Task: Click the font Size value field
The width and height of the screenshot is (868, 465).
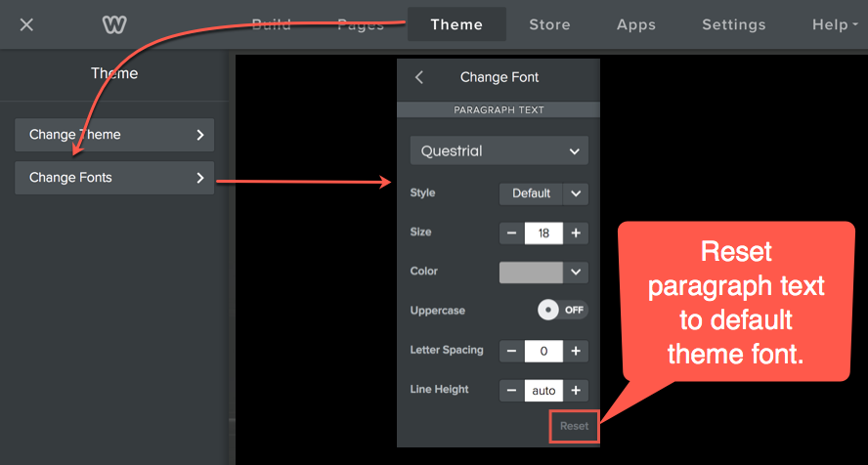Action: click(x=543, y=233)
